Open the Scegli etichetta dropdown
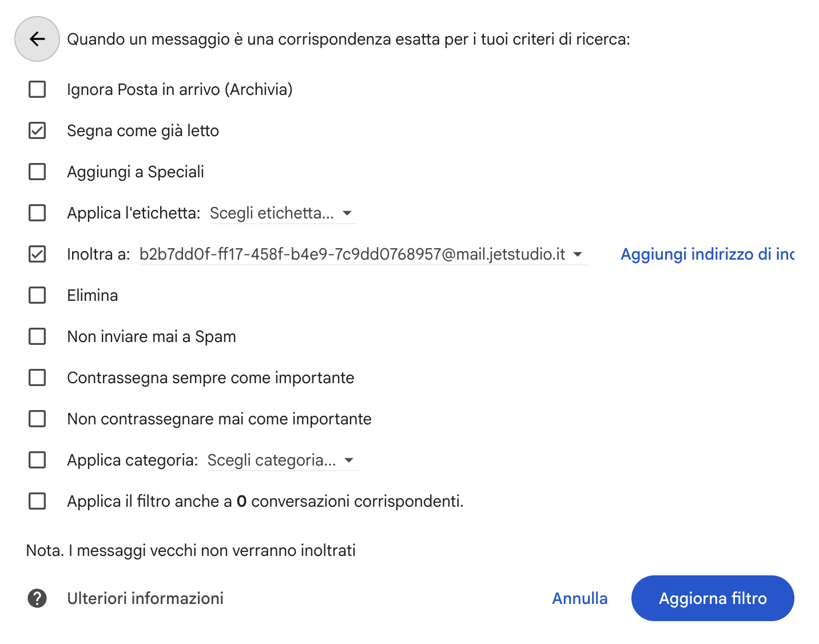This screenshot has height=644, width=819. coord(283,213)
